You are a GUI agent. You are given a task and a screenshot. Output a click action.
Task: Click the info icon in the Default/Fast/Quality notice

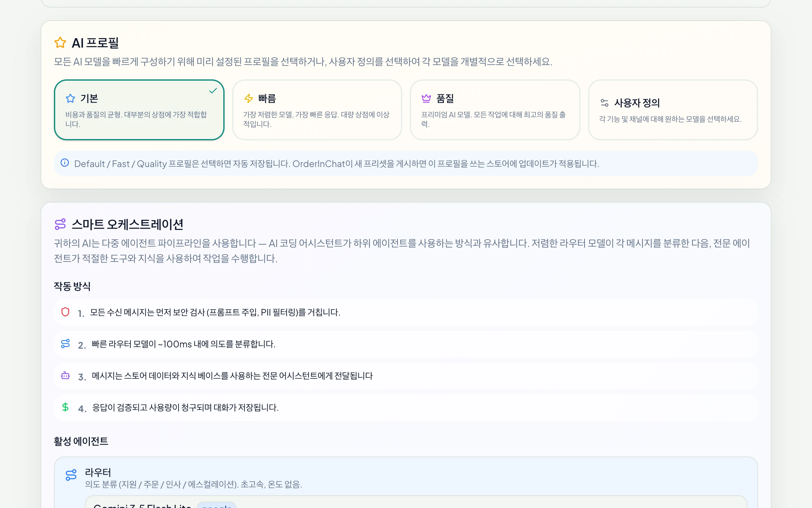tap(65, 163)
